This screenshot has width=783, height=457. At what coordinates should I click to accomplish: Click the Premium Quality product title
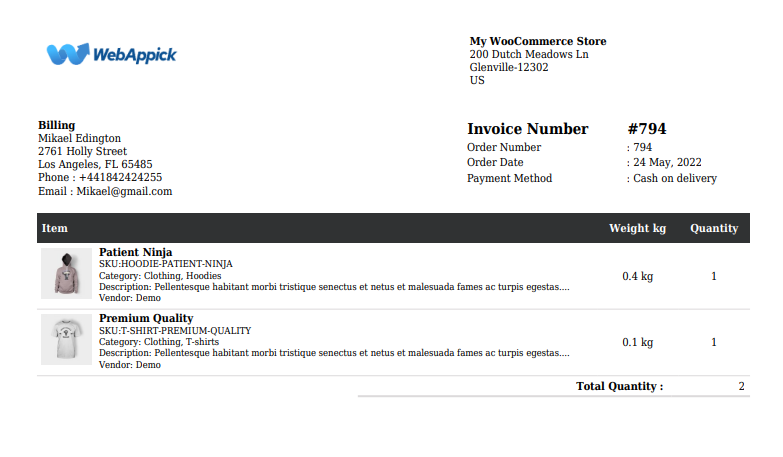click(146, 318)
